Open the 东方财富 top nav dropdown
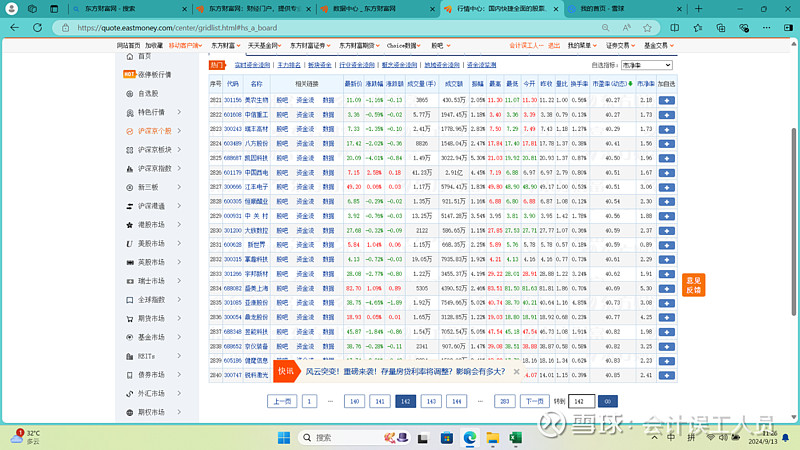The width and height of the screenshot is (800, 450). [x=226, y=46]
